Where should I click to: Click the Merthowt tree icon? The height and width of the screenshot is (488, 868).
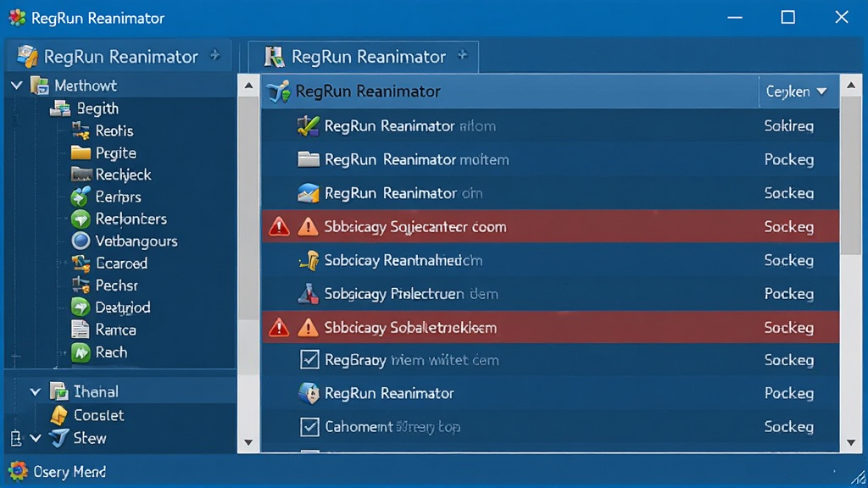click(40, 86)
